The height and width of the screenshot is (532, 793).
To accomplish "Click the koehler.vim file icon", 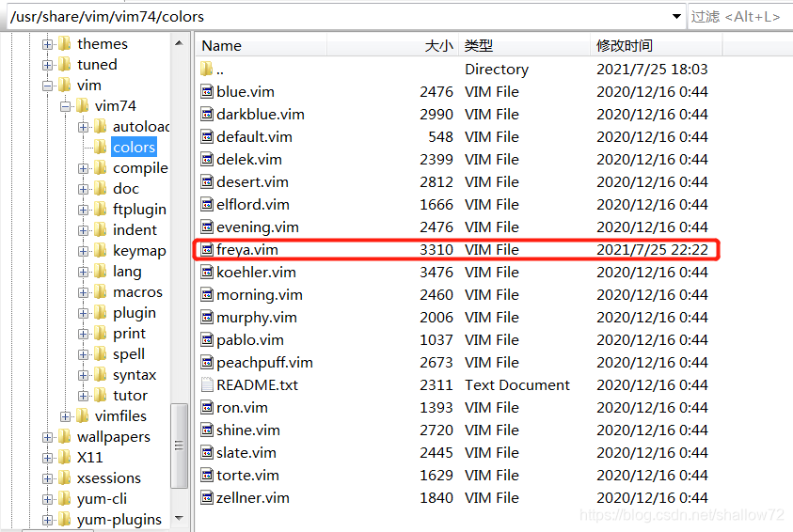I will pos(207,272).
